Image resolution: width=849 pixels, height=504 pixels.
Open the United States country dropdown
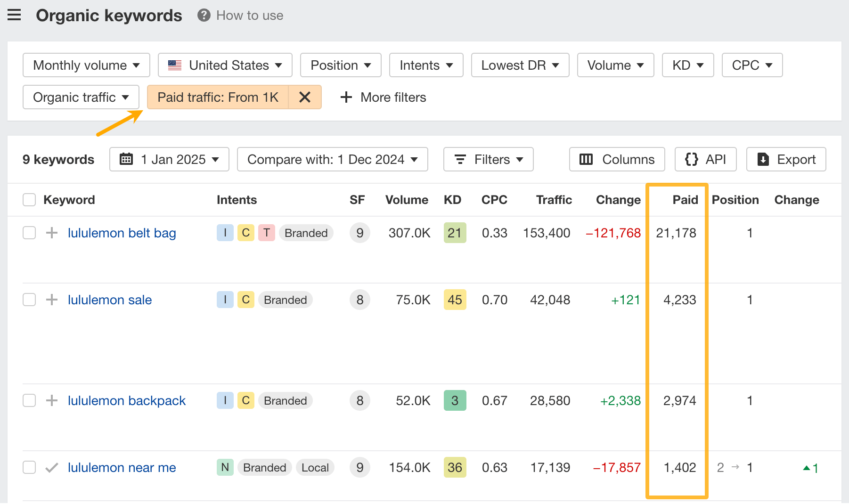click(x=225, y=65)
